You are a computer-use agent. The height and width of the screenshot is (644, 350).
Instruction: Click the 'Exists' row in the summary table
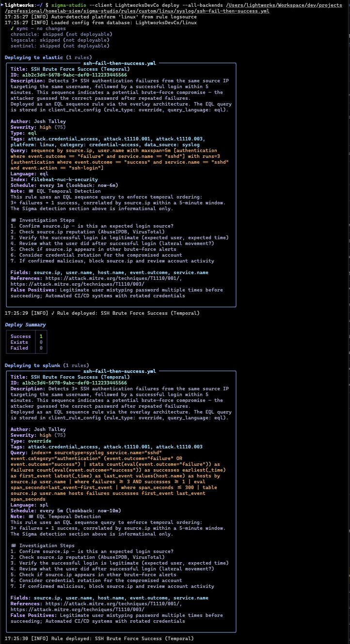click(27, 342)
